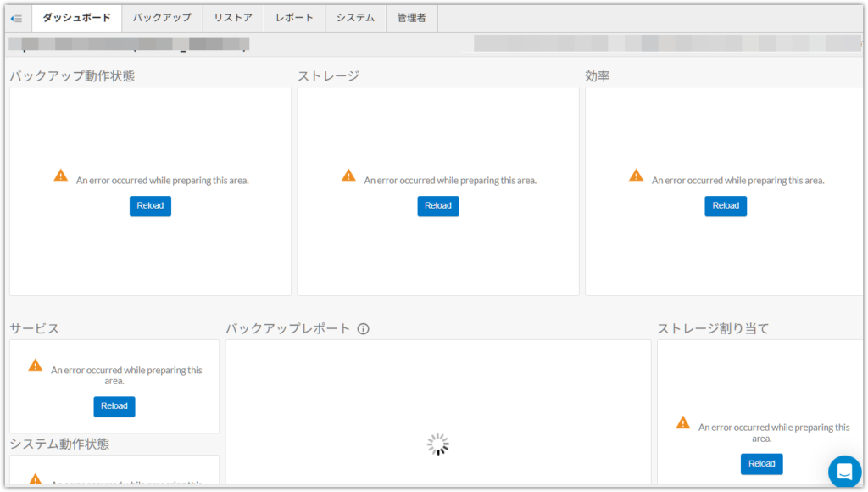Select the ダッシュボード tab
The image size is (868, 492).
(76, 18)
